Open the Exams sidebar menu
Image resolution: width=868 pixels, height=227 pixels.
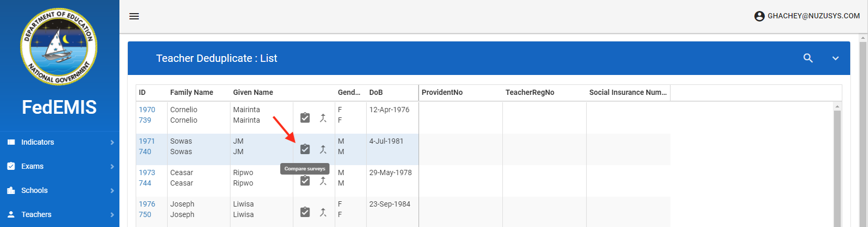(60, 166)
